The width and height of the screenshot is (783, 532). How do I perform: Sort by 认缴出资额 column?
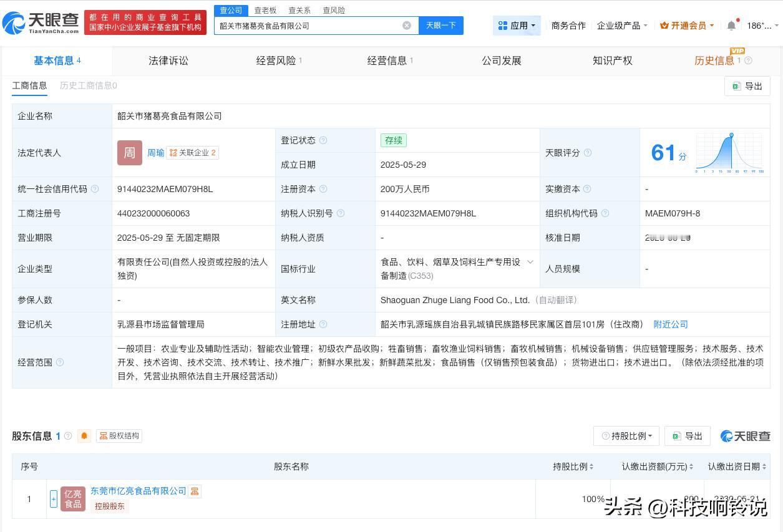click(658, 467)
